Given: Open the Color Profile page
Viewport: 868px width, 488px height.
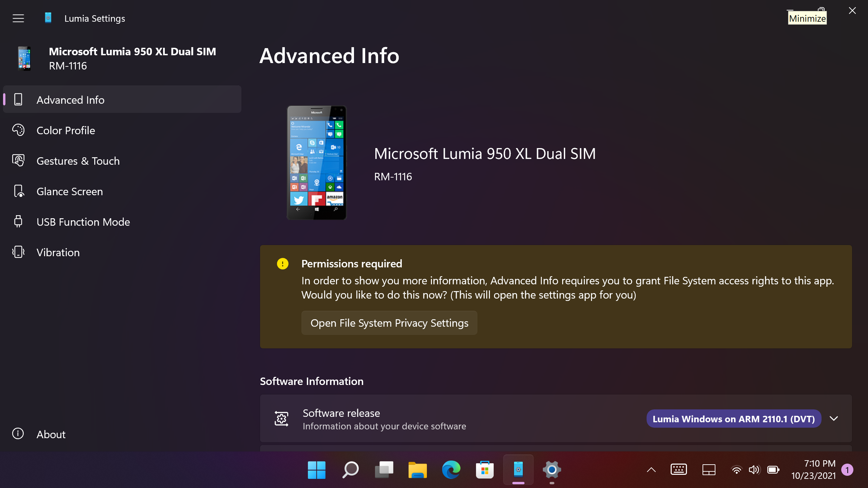Looking at the screenshot, I should 122,130.
